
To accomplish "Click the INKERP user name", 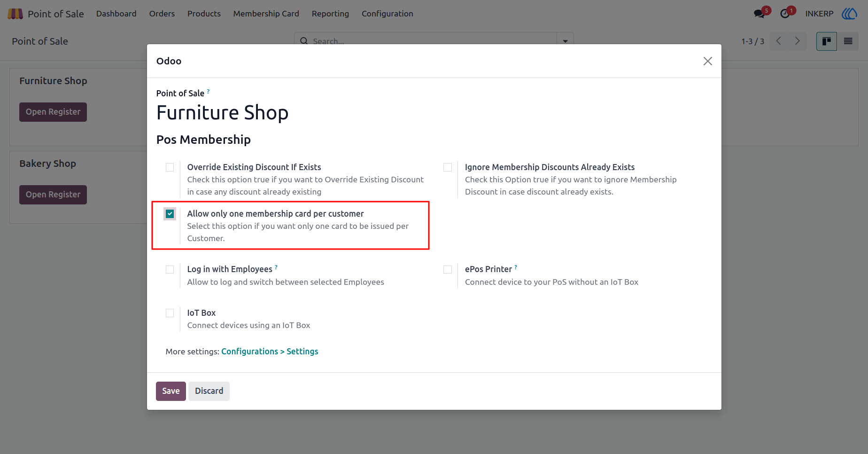I will 819,14.
